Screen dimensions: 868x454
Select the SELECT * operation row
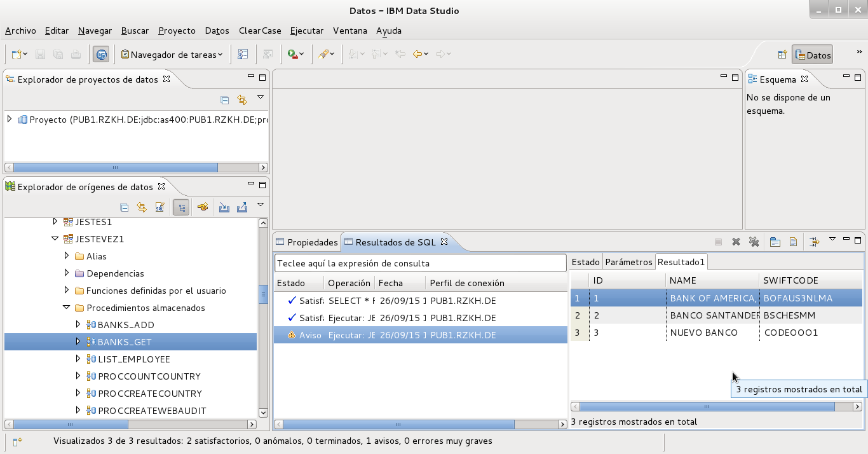[x=421, y=301]
